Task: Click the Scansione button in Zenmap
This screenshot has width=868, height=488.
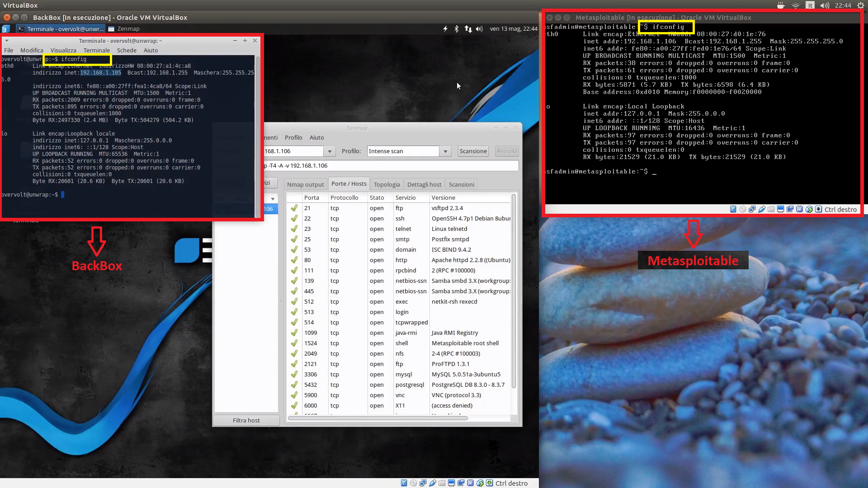Action: 473,151
